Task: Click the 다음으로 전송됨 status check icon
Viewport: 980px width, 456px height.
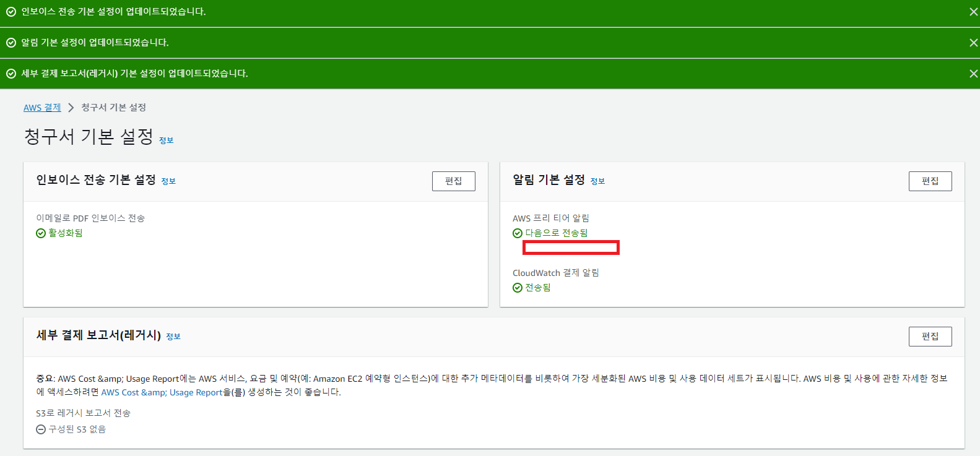Action: (518, 233)
